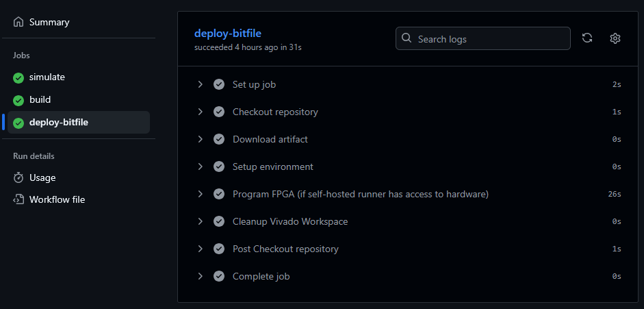Open the Usage run details link
Viewport: 644px width, 309px height.
[42, 177]
